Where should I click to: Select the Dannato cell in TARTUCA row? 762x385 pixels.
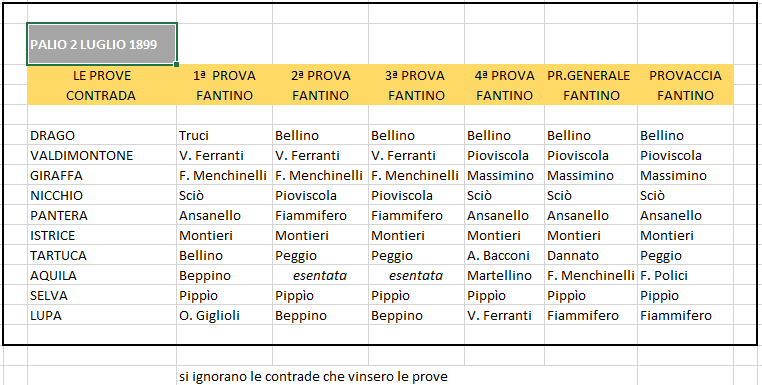[x=590, y=255]
